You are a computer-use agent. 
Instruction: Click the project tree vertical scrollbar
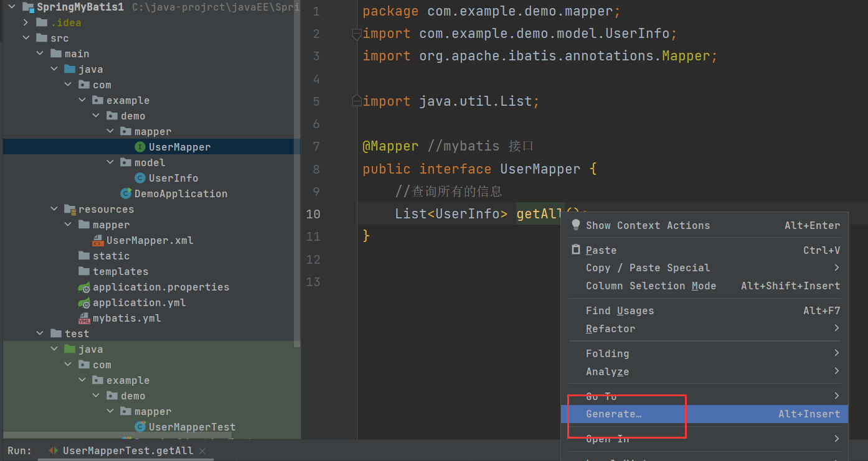298,174
